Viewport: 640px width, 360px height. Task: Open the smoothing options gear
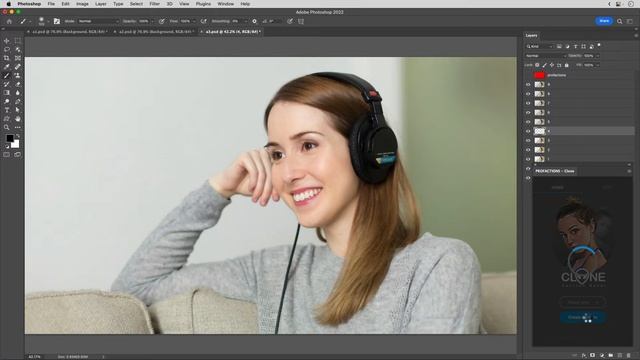click(254, 21)
